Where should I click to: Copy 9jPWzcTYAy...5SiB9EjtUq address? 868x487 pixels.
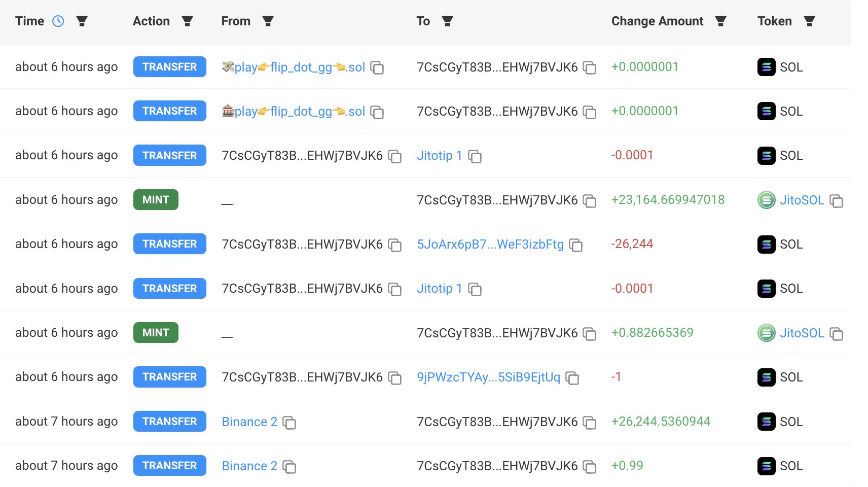(572, 378)
